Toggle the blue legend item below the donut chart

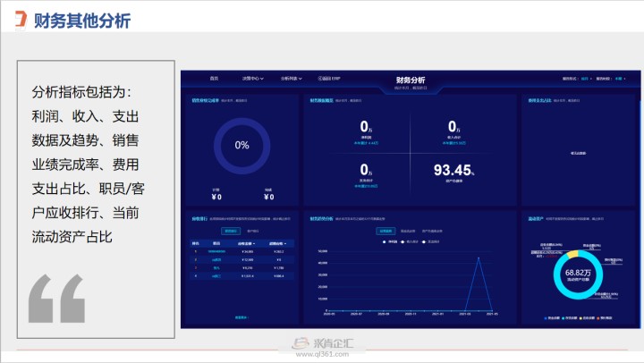click(x=552, y=317)
